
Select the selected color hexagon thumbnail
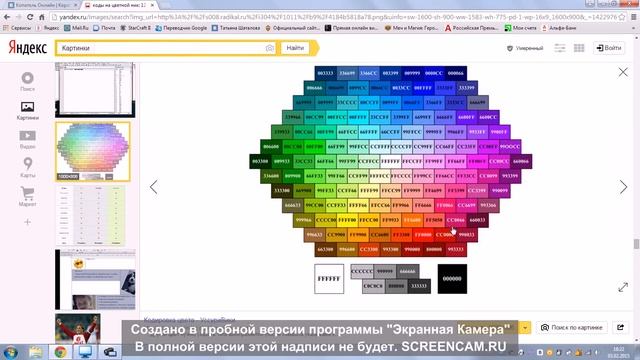coord(93,151)
